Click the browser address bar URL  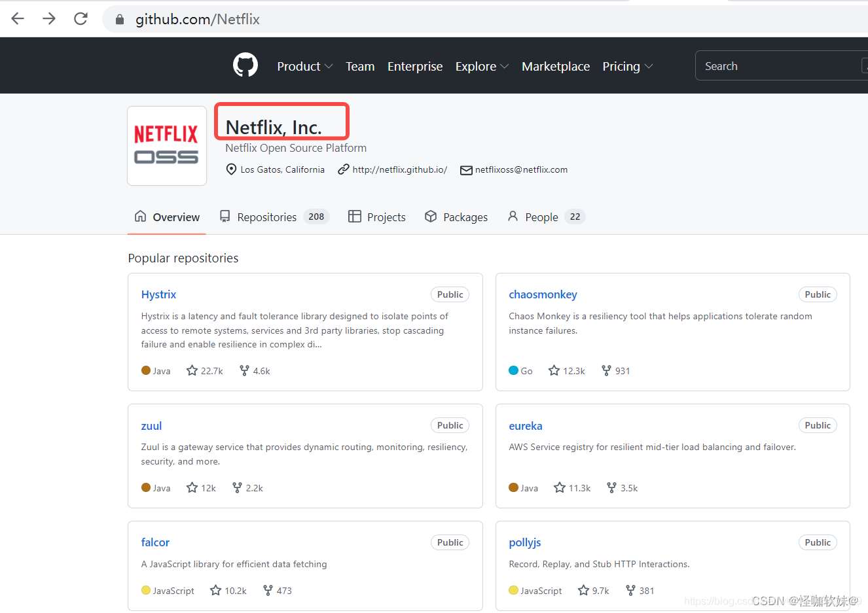pyautogui.click(x=197, y=20)
